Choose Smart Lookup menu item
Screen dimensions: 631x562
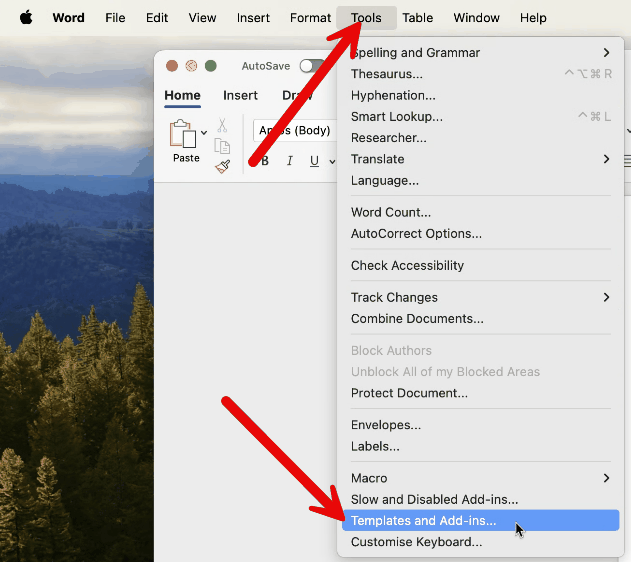(x=480, y=117)
